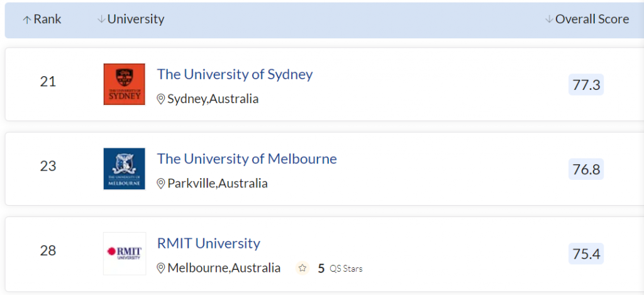Click the location pin beside Melbourne, Australia
Image resolution: width=644 pixels, height=295 pixels.
161,269
